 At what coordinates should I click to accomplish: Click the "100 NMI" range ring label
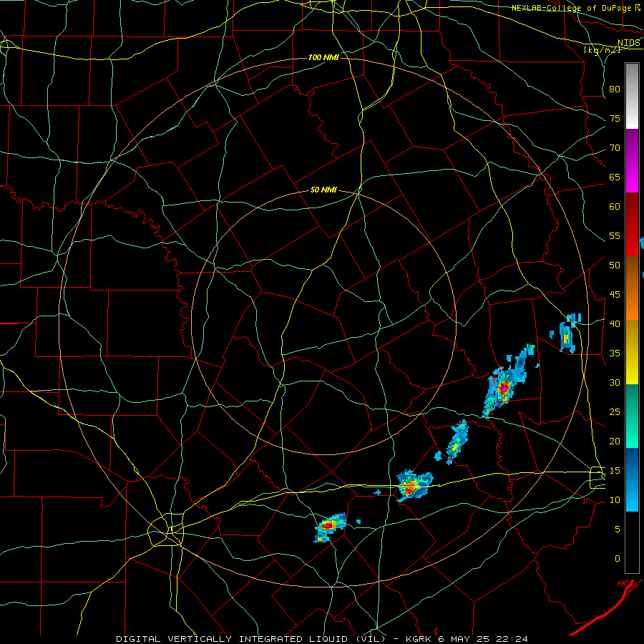click(x=323, y=57)
